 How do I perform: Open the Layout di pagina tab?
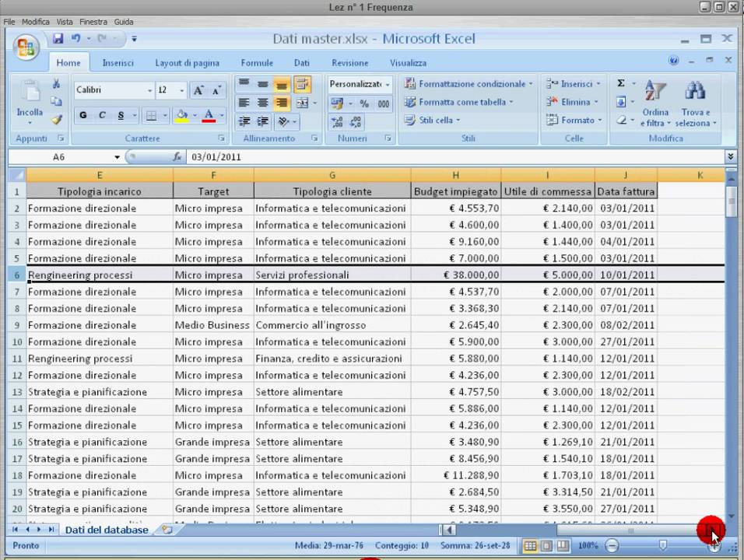187,63
